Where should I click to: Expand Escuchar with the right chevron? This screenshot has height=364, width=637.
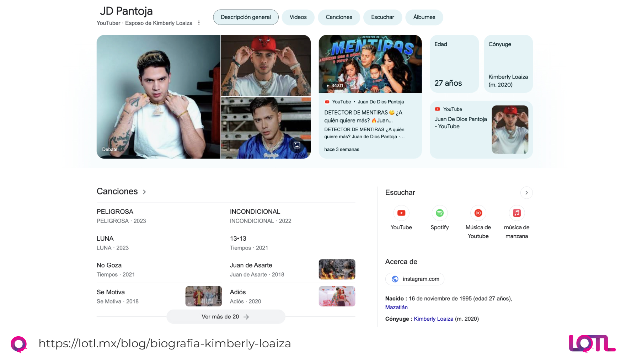pos(526,193)
